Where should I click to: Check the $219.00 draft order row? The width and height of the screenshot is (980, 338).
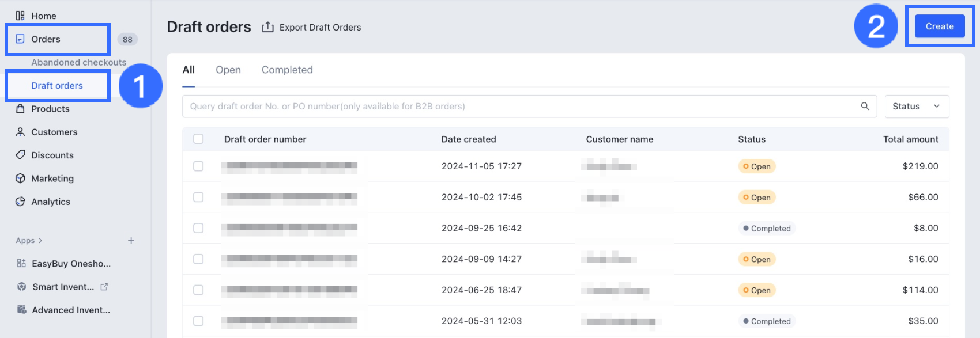(198, 166)
